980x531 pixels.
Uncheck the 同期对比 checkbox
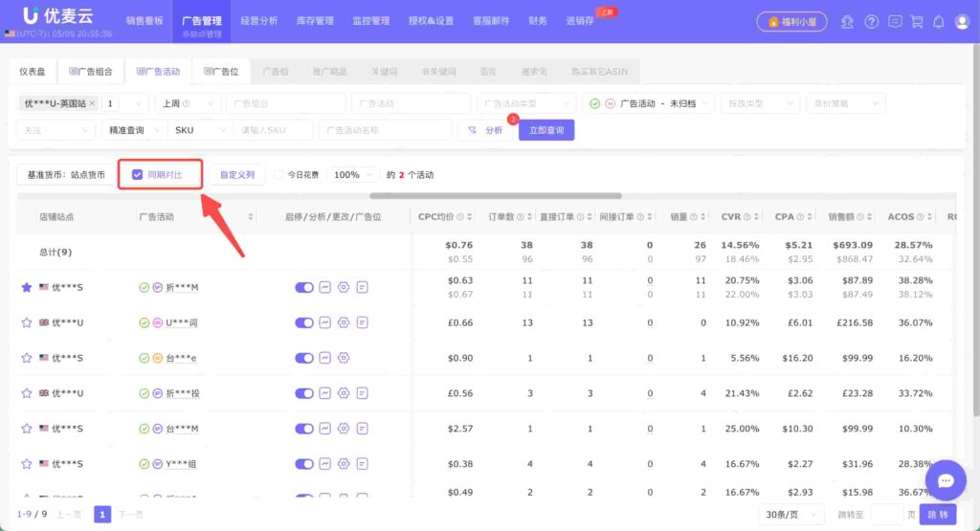tap(137, 175)
